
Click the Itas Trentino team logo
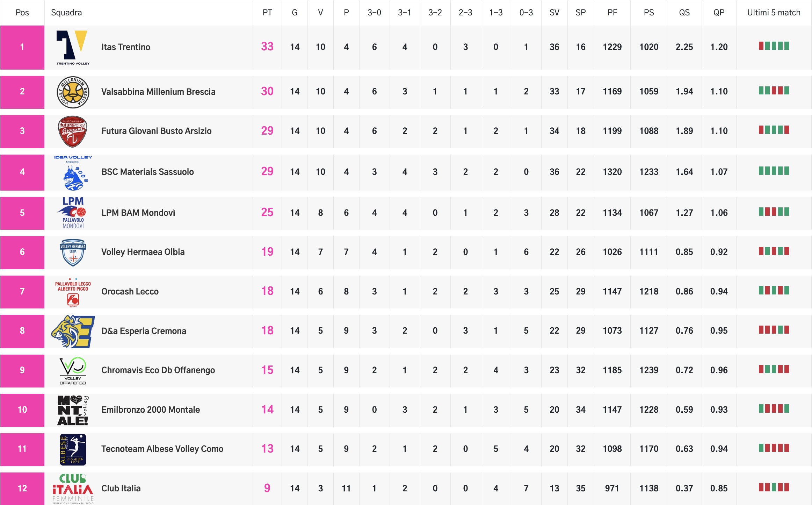pyautogui.click(x=73, y=47)
